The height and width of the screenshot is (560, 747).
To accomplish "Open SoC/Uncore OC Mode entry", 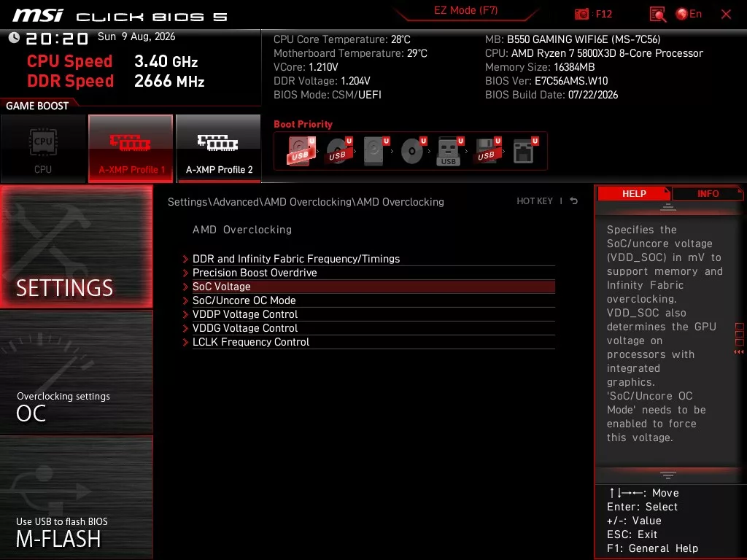I will [368, 300].
